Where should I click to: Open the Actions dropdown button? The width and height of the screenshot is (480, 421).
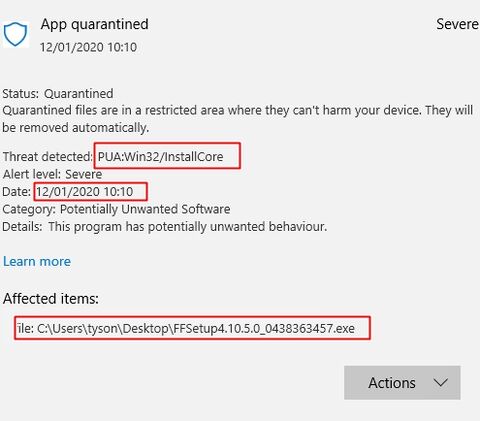coord(402,383)
